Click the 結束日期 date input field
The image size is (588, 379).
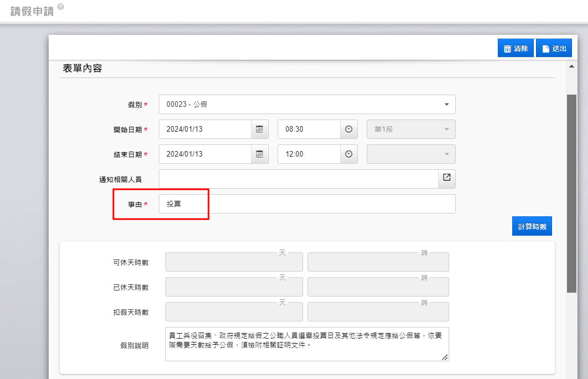pyautogui.click(x=205, y=154)
